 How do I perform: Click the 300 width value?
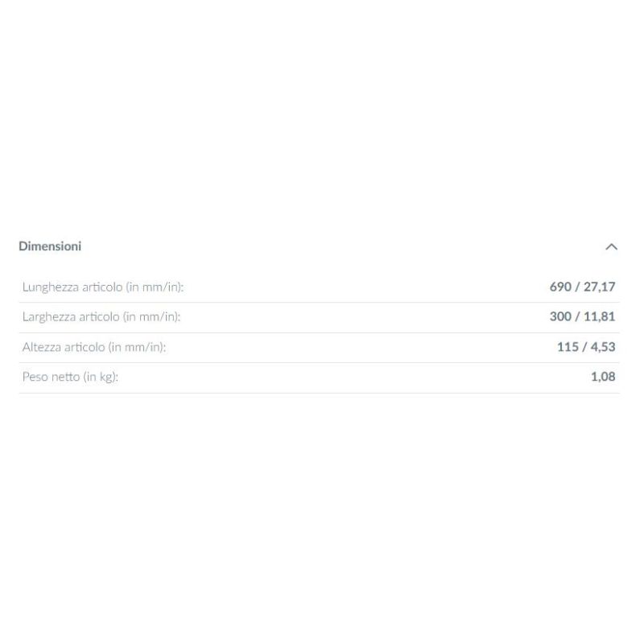[x=560, y=316]
